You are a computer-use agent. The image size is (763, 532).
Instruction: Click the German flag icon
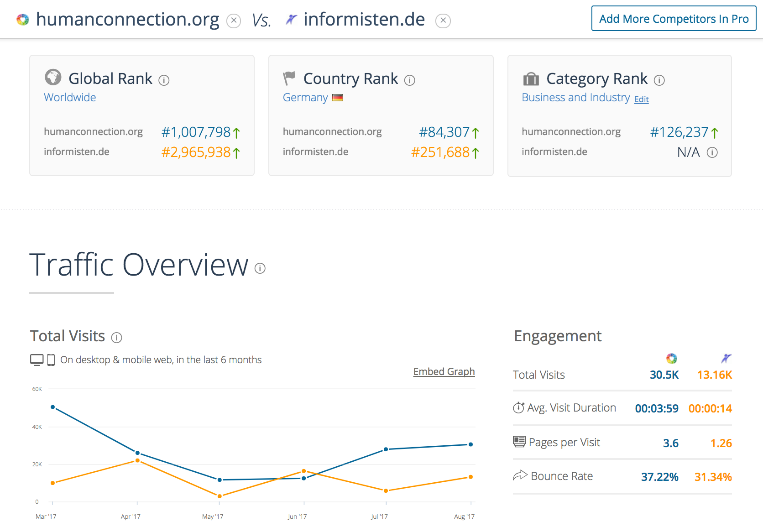[x=338, y=98]
